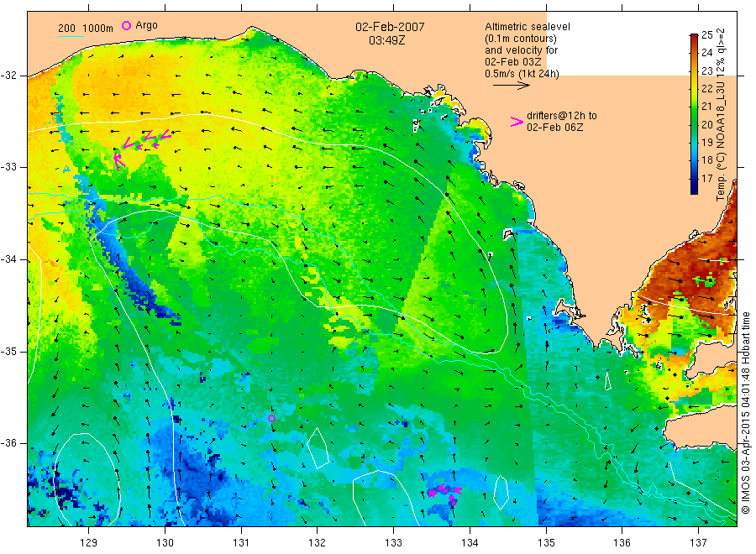This screenshot has width=756, height=554.
Task: Click the colorbar near the 21 degree green
Action: pos(694,107)
